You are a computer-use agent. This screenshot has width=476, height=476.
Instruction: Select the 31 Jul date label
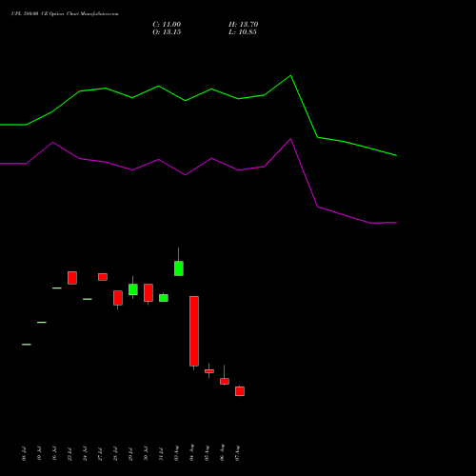[161, 454]
